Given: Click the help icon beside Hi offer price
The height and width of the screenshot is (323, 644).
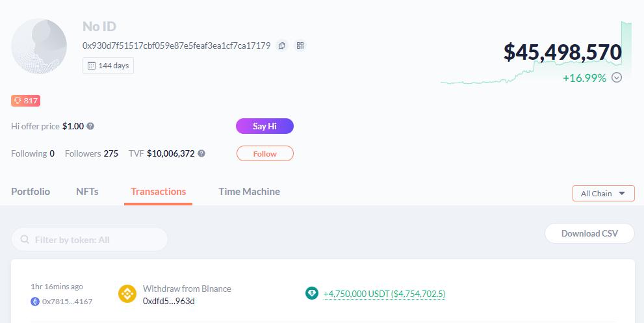Looking at the screenshot, I should (90, 127).
